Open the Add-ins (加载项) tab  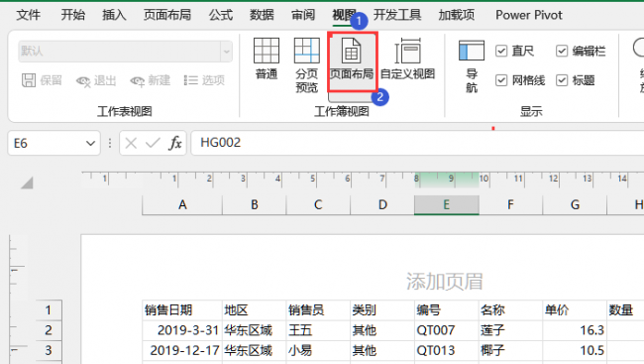tap(457, 15)
